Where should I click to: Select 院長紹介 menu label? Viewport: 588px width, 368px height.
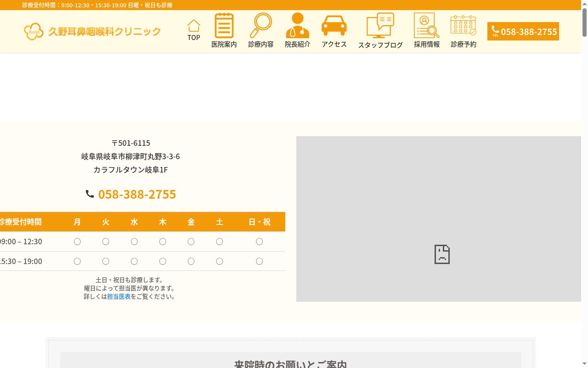point(297,45)
